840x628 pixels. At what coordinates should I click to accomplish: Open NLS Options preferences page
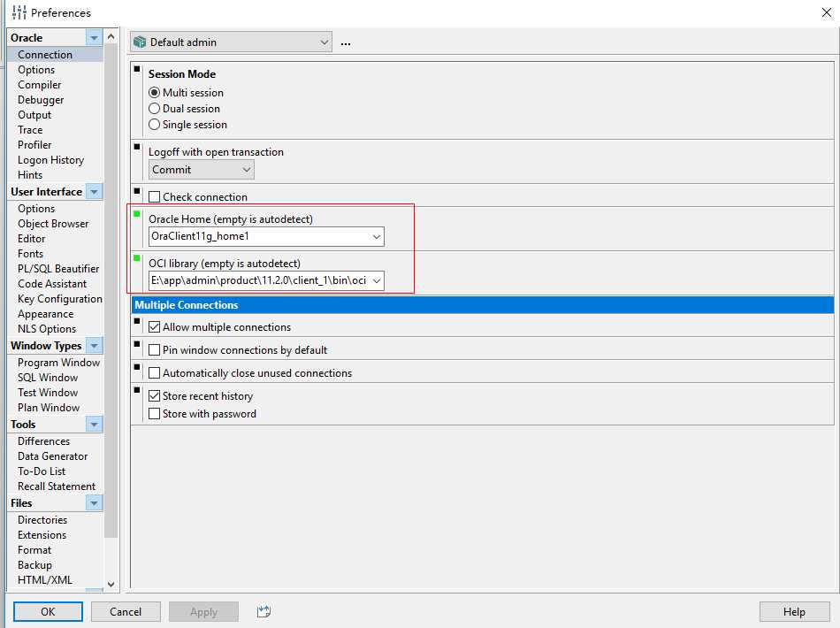(x=47, y=328)
